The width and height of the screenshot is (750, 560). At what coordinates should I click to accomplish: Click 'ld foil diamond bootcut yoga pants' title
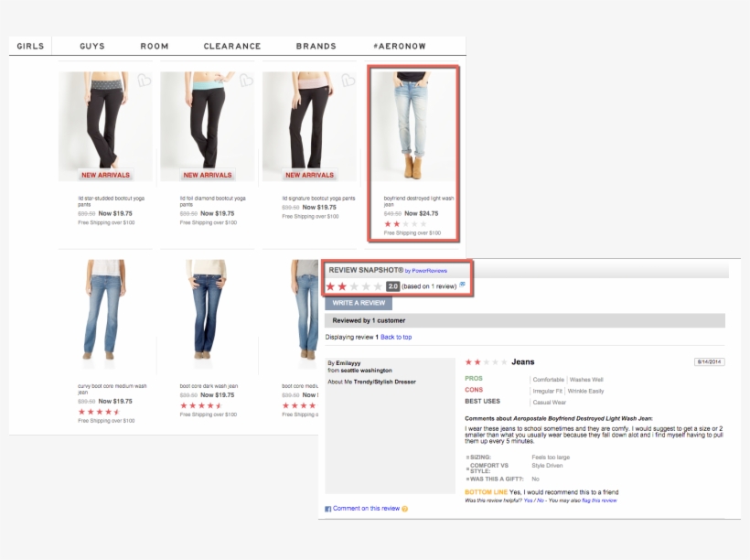point(213,201)
